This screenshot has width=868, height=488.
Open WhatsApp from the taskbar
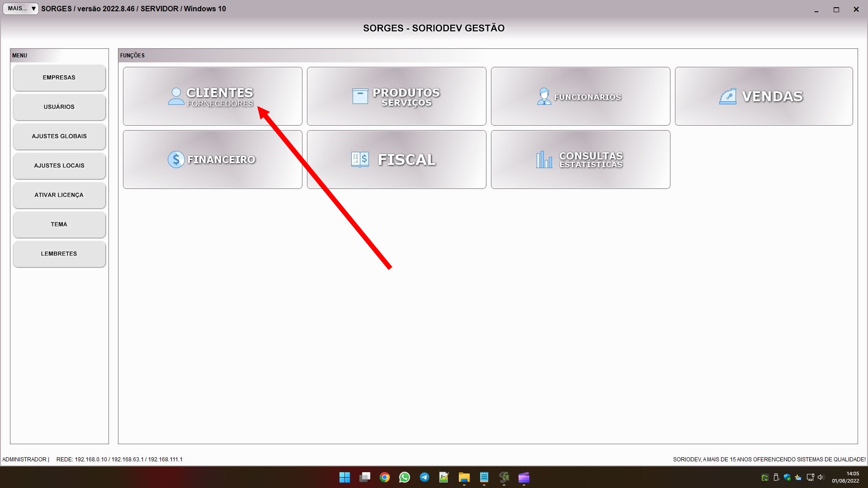405,477
